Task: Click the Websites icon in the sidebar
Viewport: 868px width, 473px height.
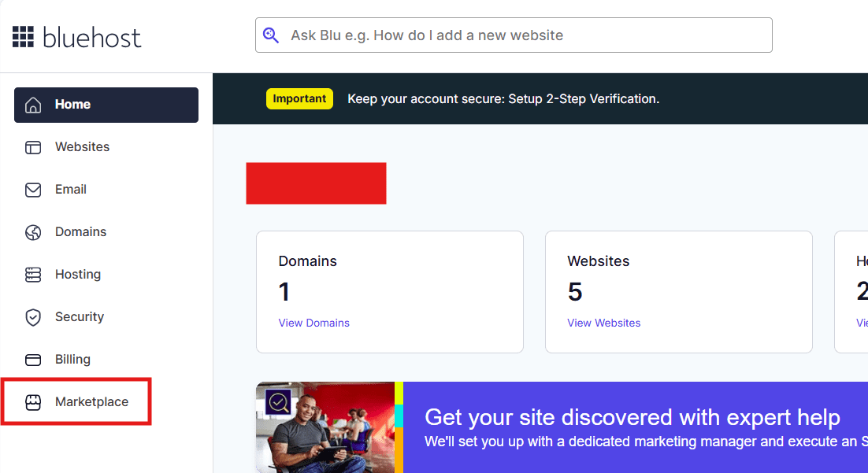Action: click(33, 147)
